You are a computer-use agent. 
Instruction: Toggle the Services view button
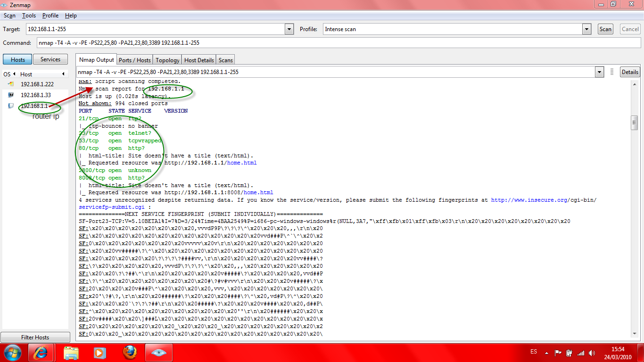tap(50, 59)
